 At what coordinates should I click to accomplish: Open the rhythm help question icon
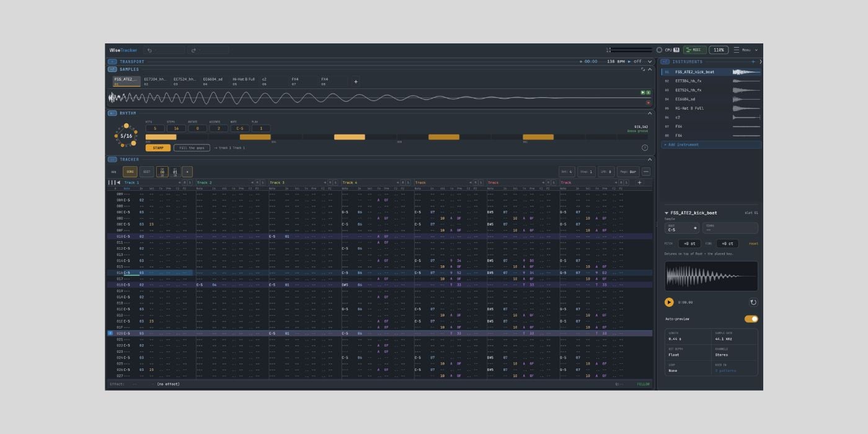click(645, 148)
